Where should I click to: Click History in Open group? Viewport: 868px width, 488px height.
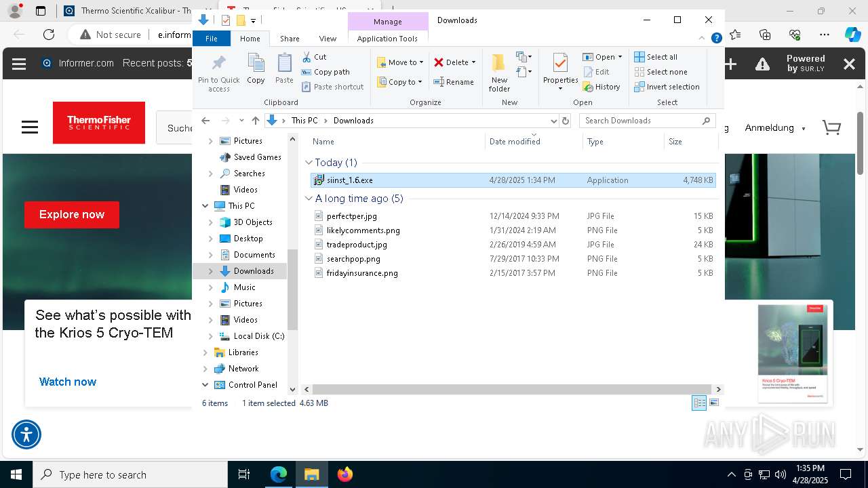click(601, 87)
